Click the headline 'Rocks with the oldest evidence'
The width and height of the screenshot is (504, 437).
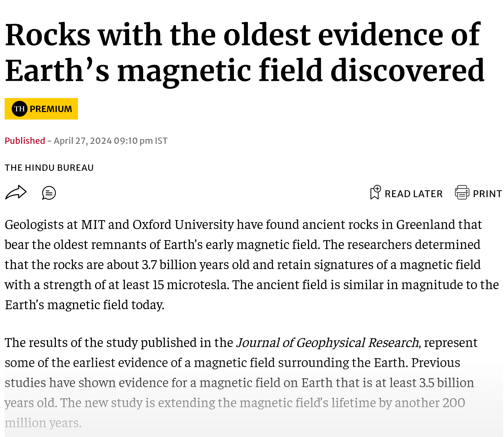click(x=242, y=35)
